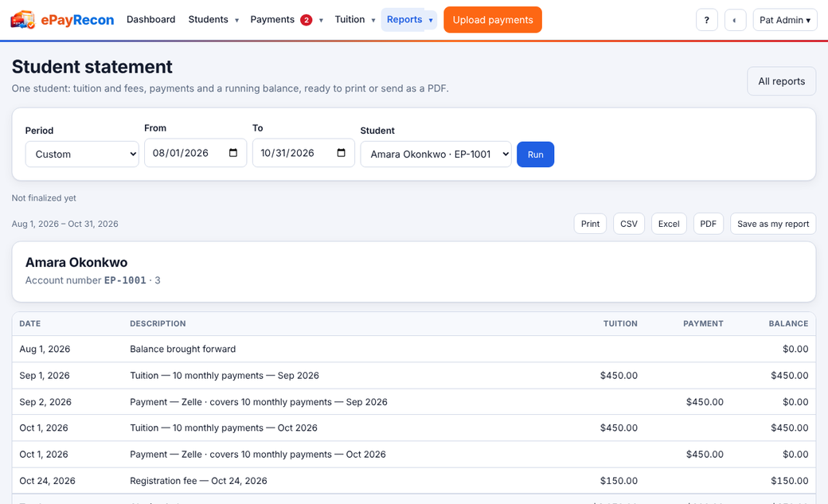This screenshot has height=504, width=828.
Task: Toggle dark mode with the moon icon
Action: coord(735,20)
